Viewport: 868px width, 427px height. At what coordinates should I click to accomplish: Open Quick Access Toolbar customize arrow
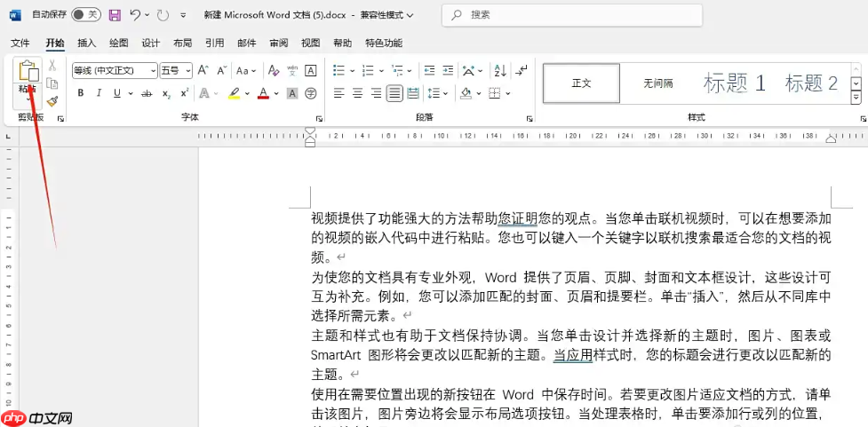[183, 16]
